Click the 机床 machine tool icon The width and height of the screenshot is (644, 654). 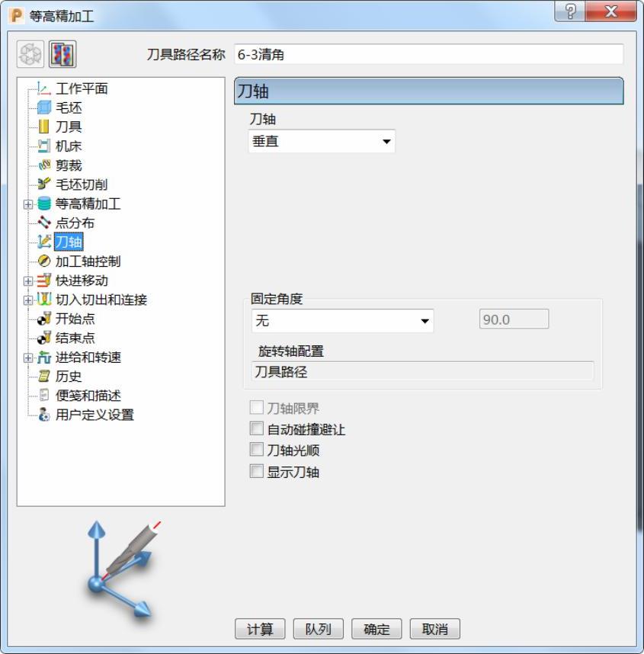(x=43, y=146)
